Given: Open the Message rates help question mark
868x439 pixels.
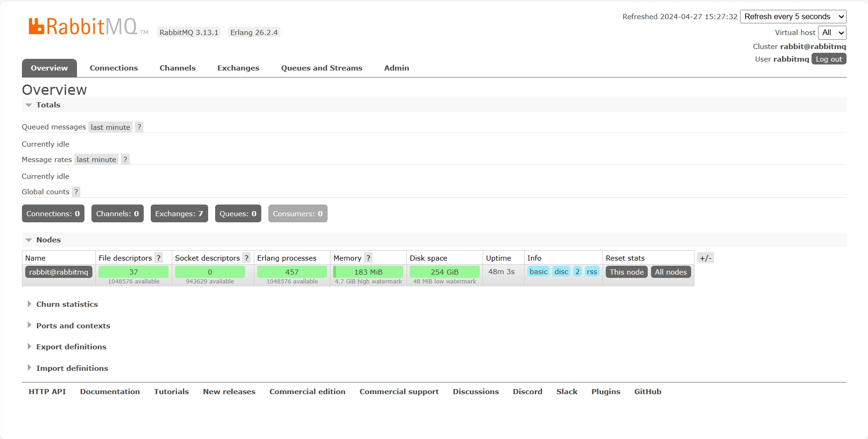Looking at the screenshot, I should [125, 159].
